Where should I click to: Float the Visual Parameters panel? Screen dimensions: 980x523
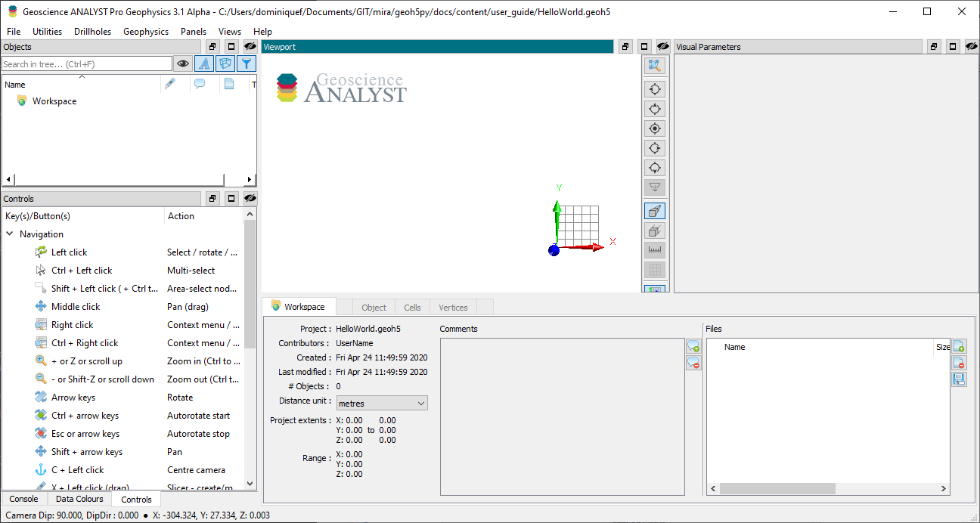pyautogui.click(x=934, y=47)
